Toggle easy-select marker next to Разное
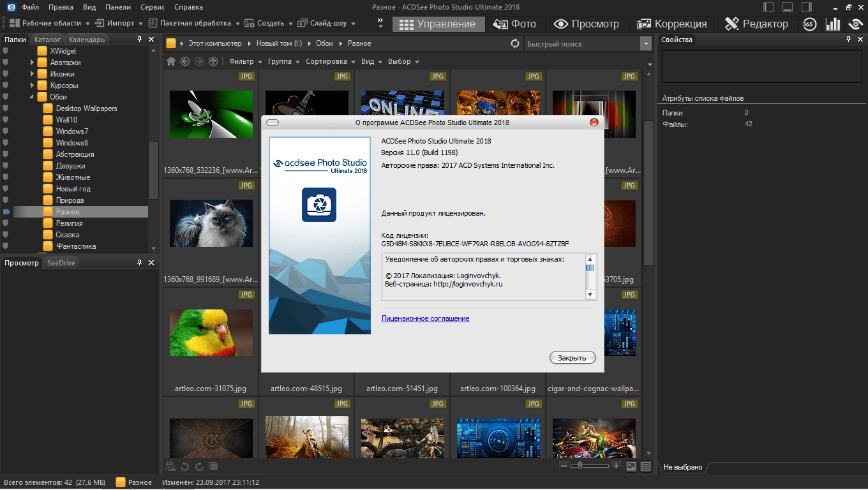 6,212
